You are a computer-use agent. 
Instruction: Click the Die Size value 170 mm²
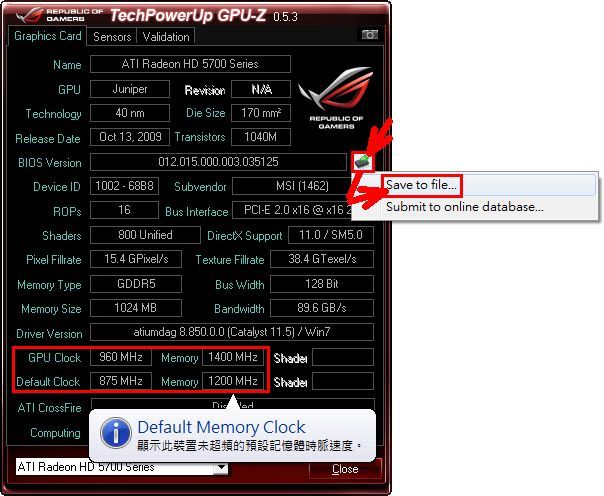pos(261,113)
